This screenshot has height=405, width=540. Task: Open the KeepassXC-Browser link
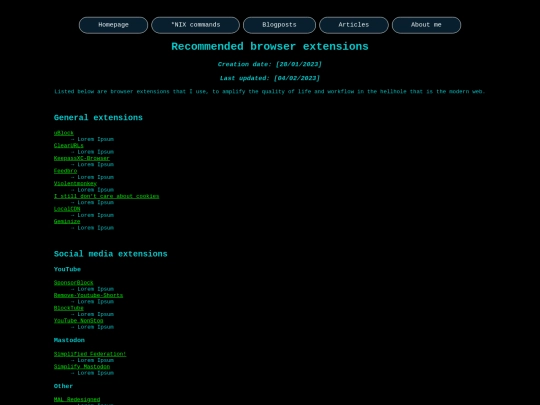82,158
